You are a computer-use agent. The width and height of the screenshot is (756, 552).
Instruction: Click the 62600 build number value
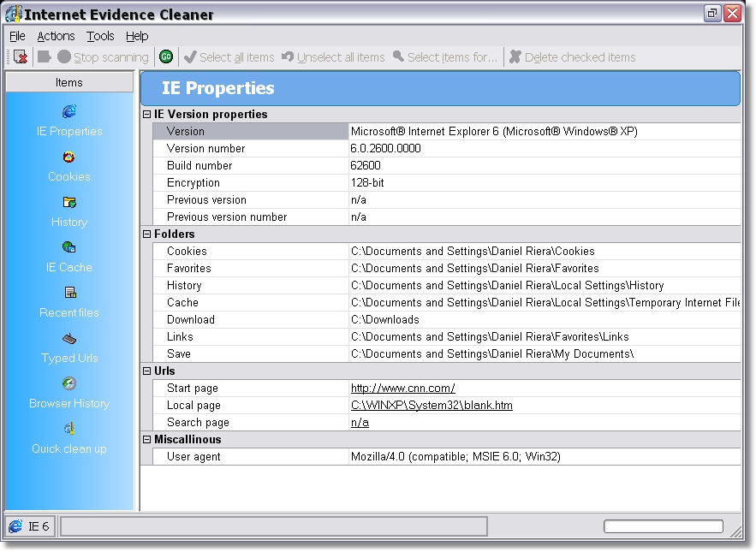tap(366, 166)
